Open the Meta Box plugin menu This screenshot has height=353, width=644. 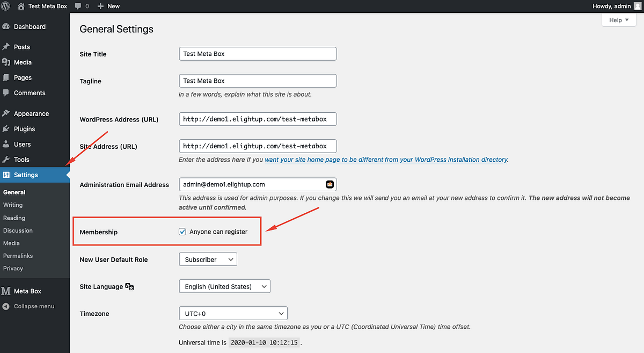coord(27,291)
